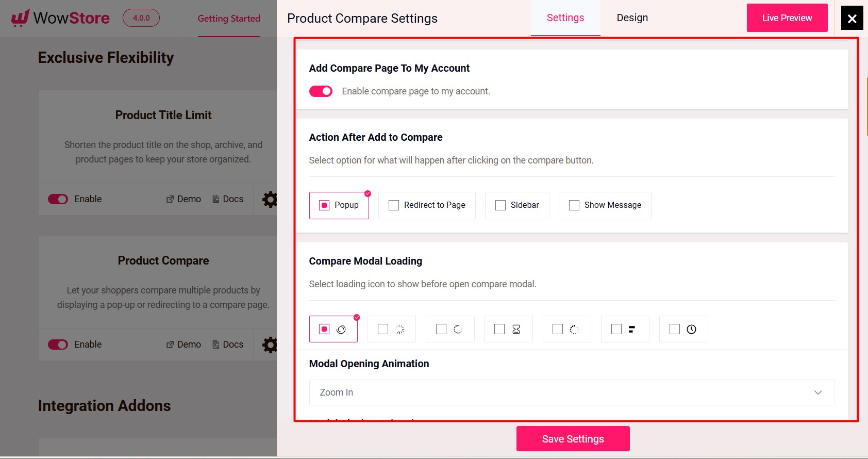Select the Redirect to Page option

(x=427, y=205)
